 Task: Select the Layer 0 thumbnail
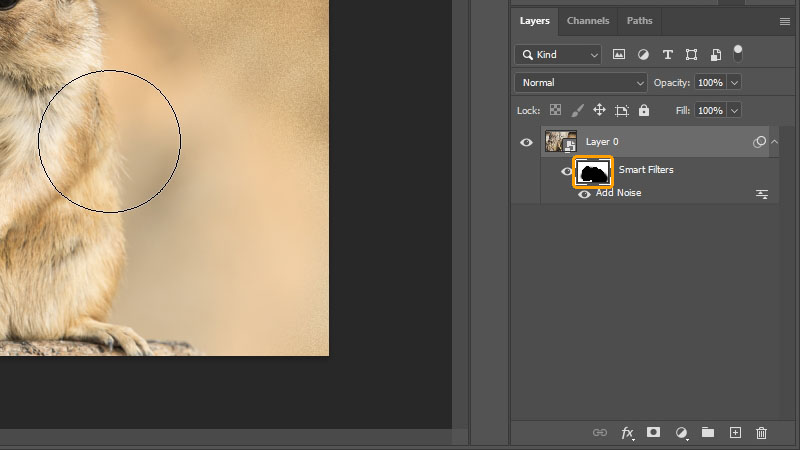click(561, 141)
